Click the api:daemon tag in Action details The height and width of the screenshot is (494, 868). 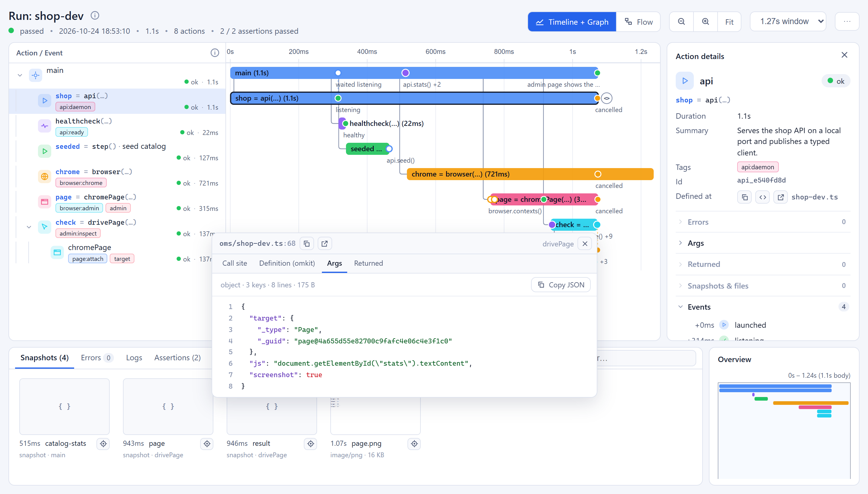[x=757, y=167]
